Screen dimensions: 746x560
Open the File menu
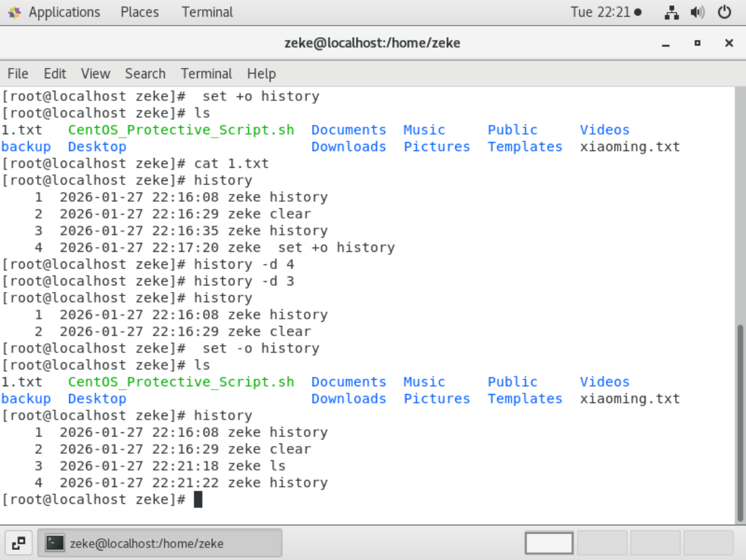point(18,73)
